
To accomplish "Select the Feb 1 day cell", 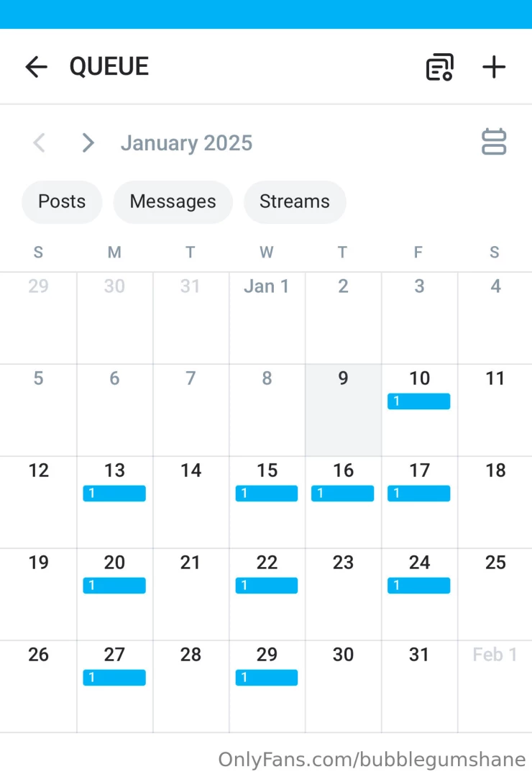I will 495,686.
